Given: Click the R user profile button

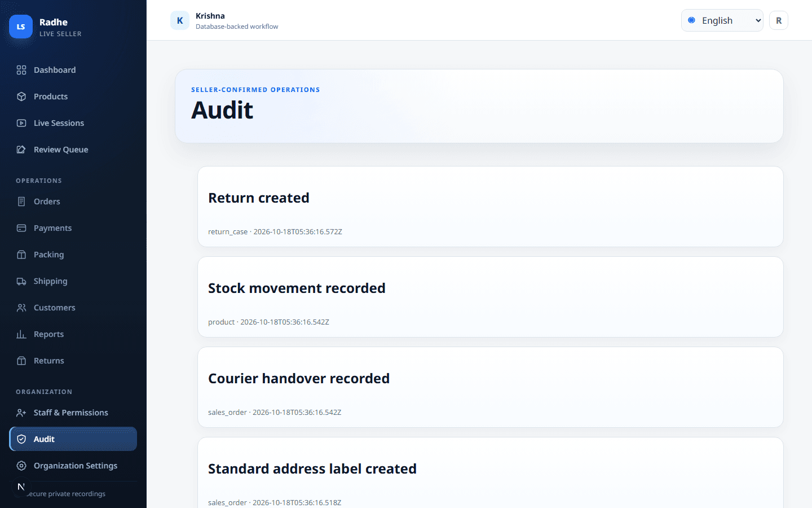Looking at the screenshot, I should (x=779, y=20).
